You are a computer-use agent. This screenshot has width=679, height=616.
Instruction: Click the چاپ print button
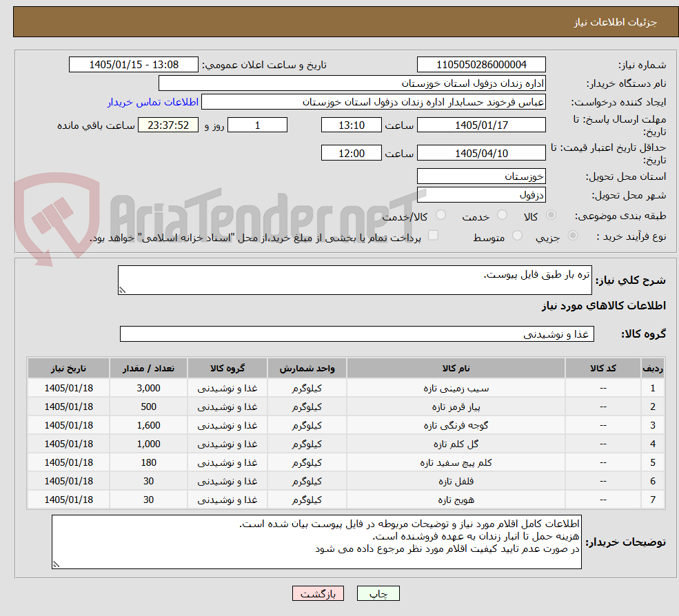point(378,593)
